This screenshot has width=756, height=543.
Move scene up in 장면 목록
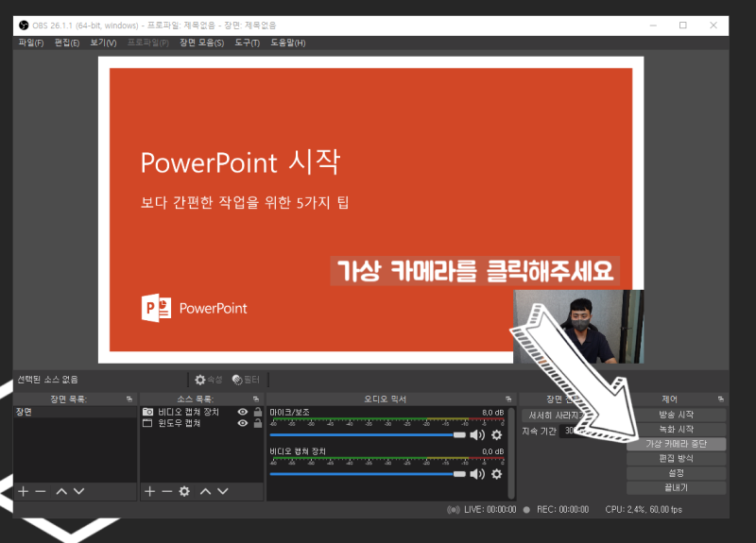pyautogui.click(x=61, y=491)
